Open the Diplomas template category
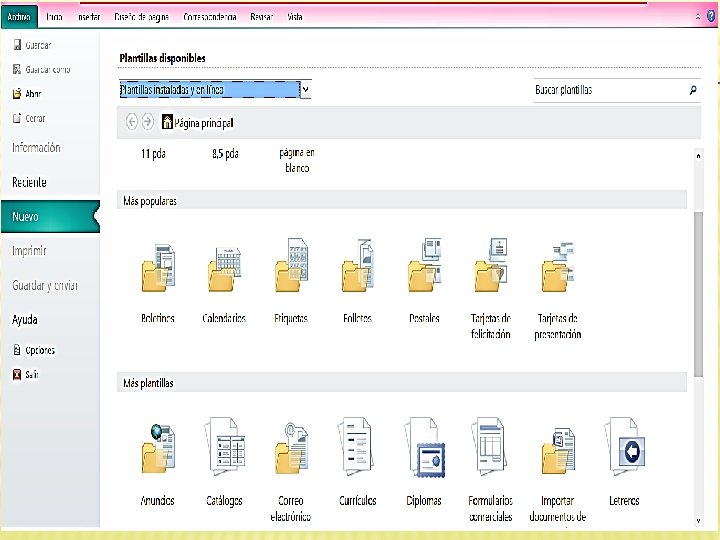 coord(424,448)
